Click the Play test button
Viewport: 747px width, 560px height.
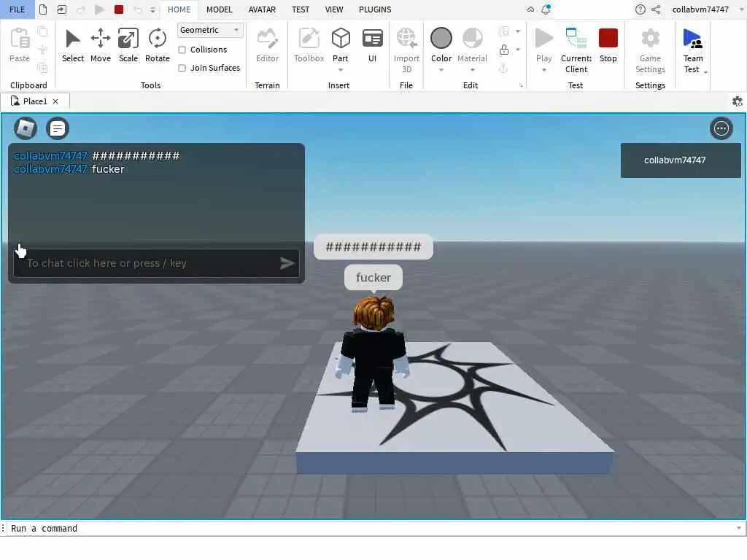coord(543,39)
